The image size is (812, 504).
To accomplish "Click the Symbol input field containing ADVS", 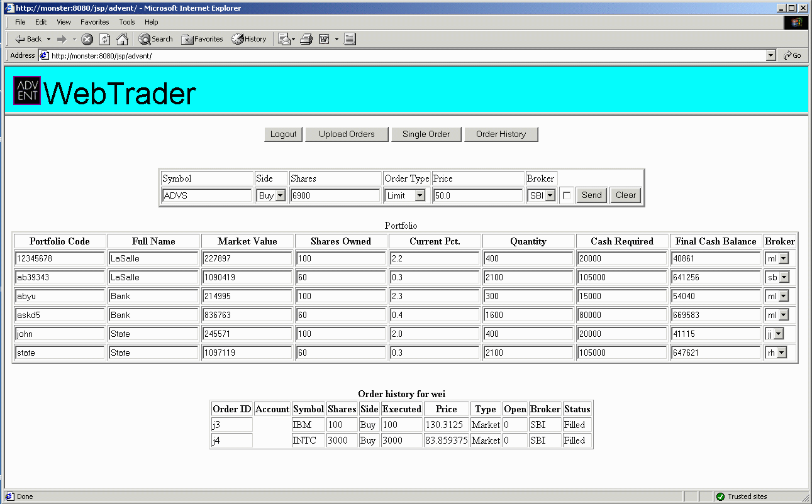I will [x=207, y=195].
